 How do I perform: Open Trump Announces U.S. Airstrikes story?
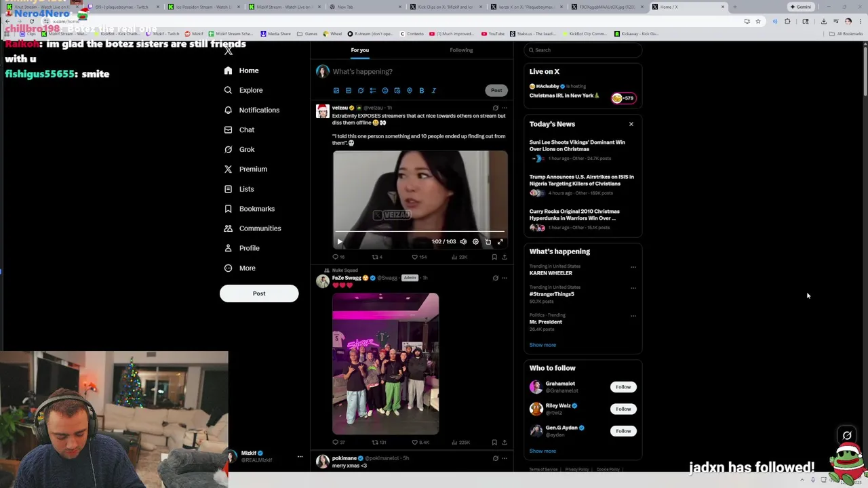pyautogui.click(x=583, y=184)
